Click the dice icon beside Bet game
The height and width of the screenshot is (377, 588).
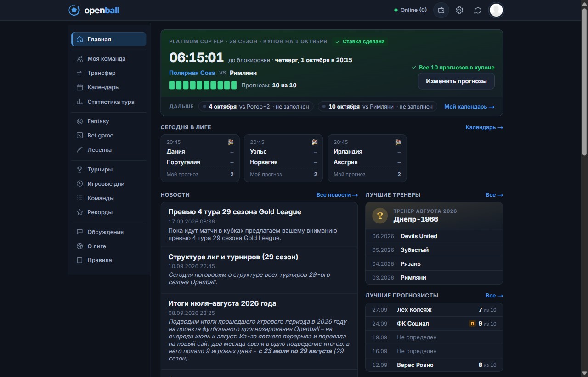coord(80,136)
